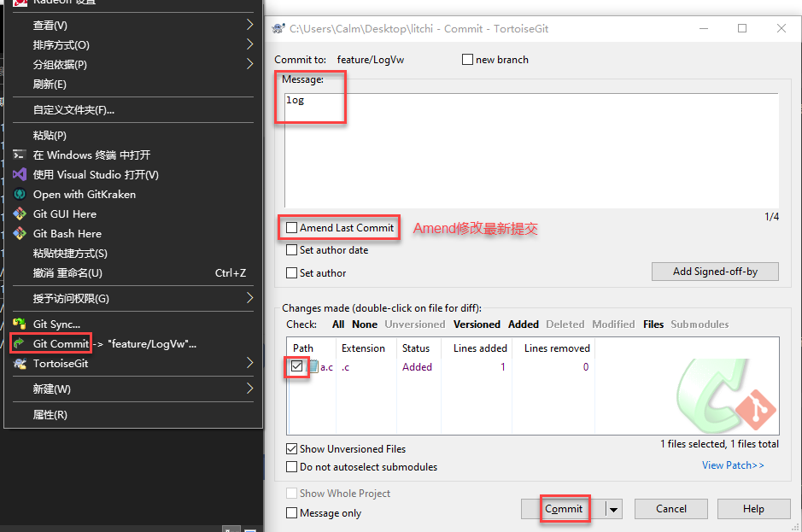Viewport: 802px width, 532px height.
Task: Toggle Show Unversioned Files checkbox
Action: click(x=291, y=448)
